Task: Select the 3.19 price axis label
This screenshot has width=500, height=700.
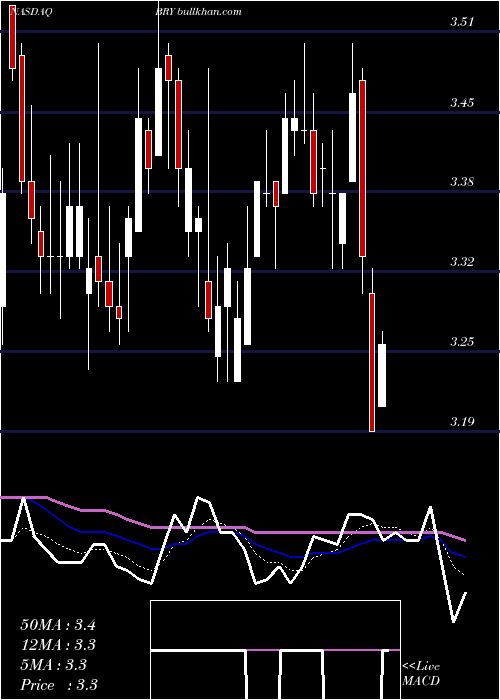Action: 462,421
